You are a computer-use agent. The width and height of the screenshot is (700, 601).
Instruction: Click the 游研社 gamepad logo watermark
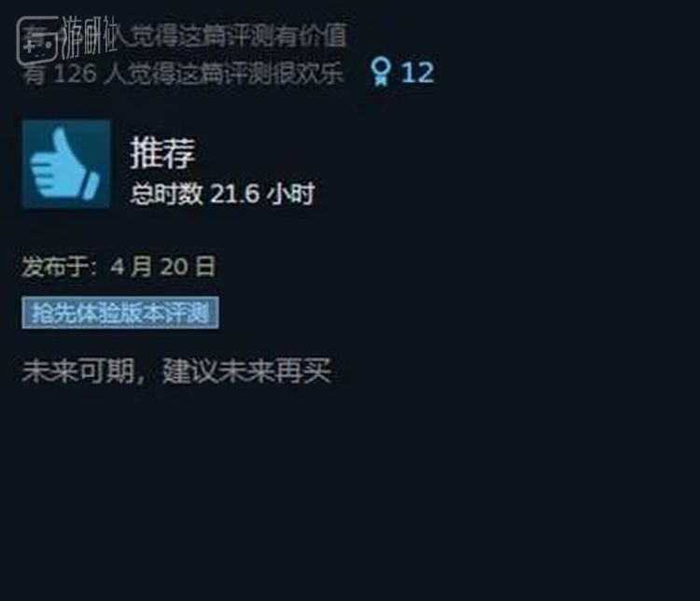(x=37, y=40)
